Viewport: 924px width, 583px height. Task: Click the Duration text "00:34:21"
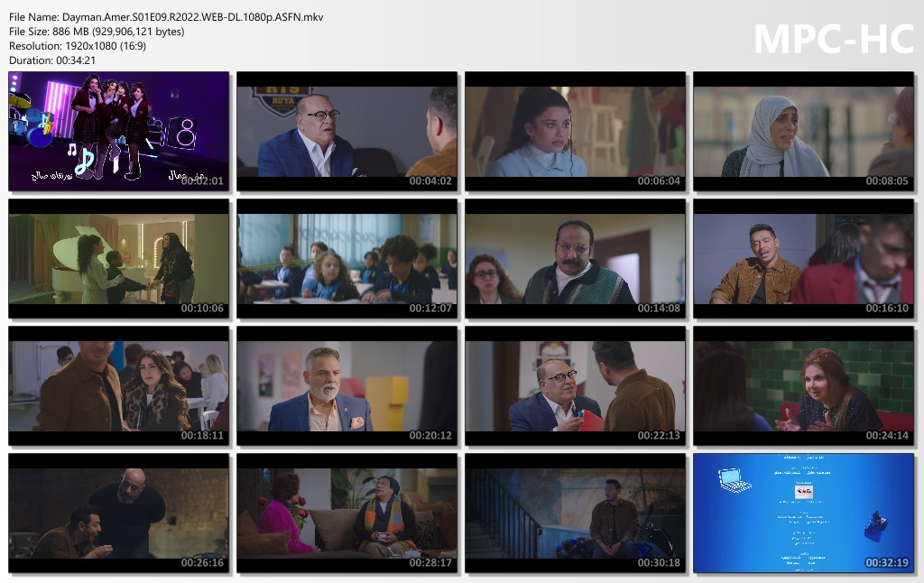click(76, 60)
